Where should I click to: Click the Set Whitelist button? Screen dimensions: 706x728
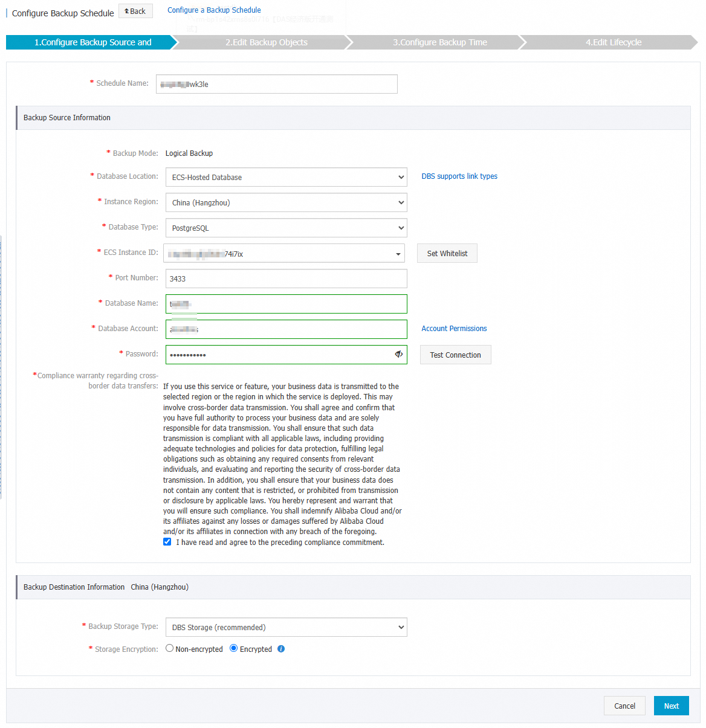[x=447, y=253]
